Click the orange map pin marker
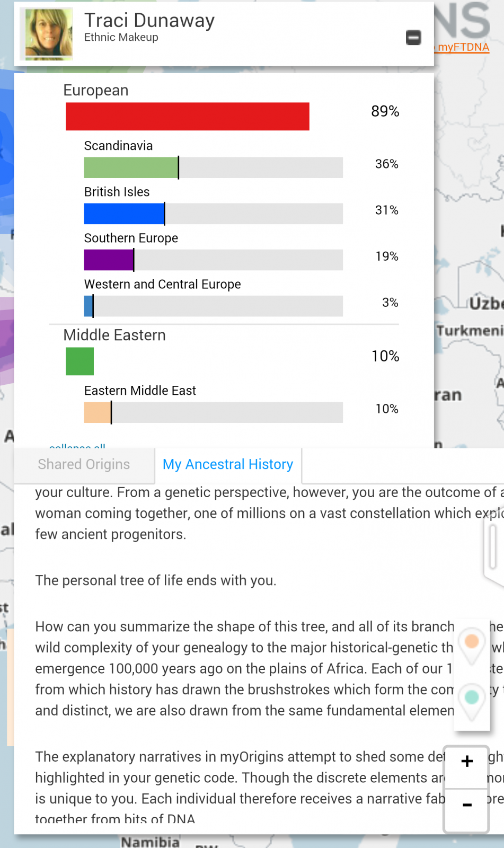Viewport: 504px width, 848px height. tap(472, 646)
